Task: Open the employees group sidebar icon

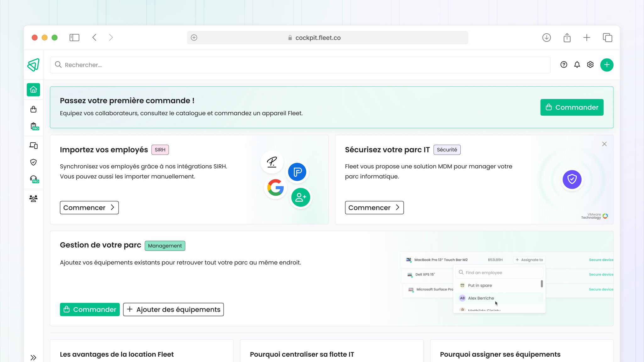Action: coord(33,199)
